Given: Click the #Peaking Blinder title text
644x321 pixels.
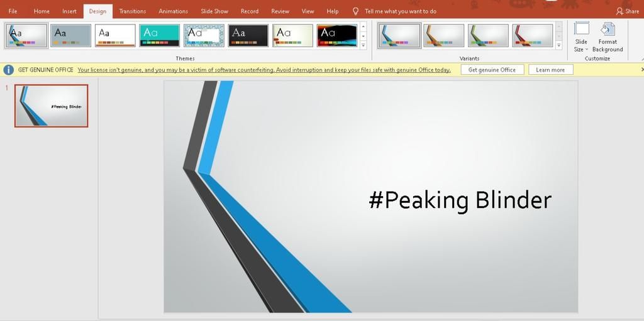Looking at the screenshot, I should pos(460,200).
